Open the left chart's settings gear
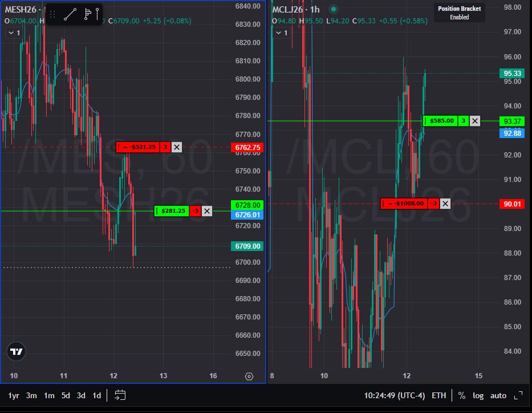 [249, 376]
